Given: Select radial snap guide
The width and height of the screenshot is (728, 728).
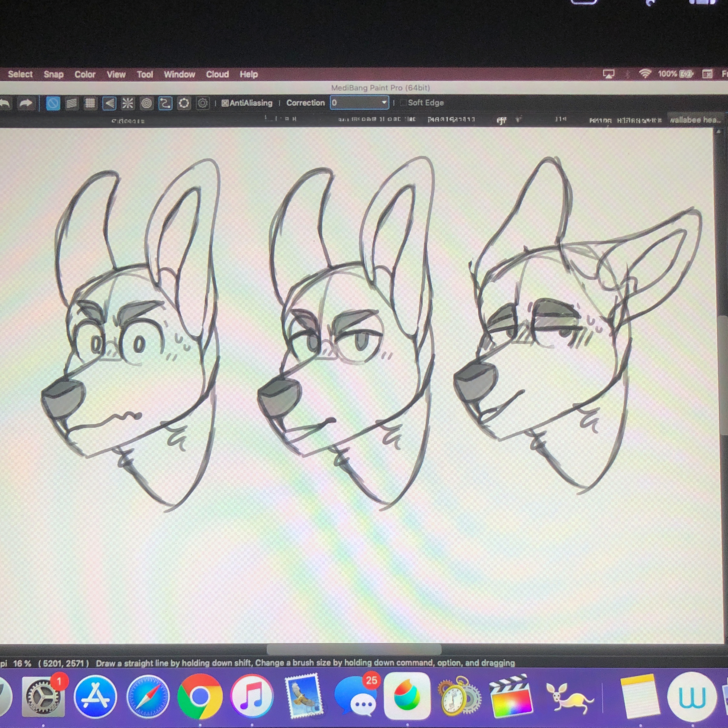Looking at the screenshot, I should [128, 103].
